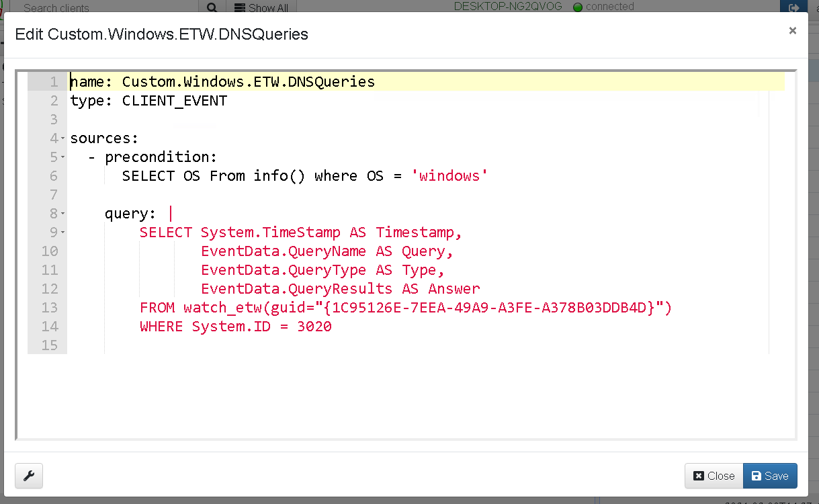Click the boxed X icon on the Close button
Image resolution: width=819 pixels, height=504 pixels.
699,476
